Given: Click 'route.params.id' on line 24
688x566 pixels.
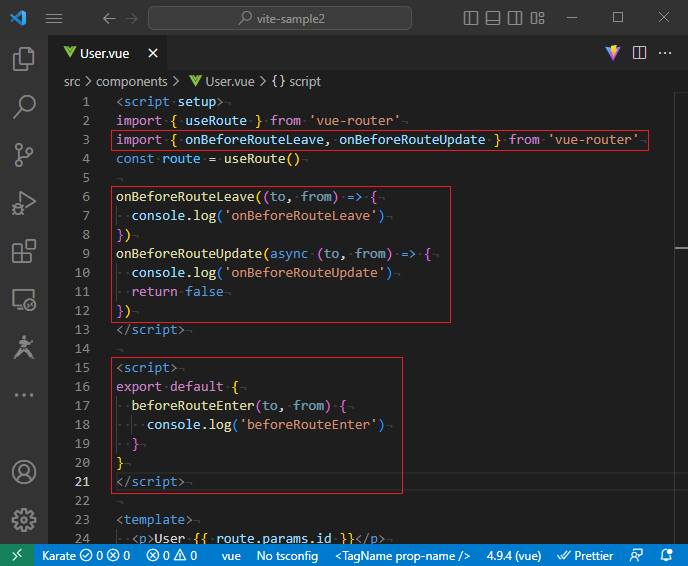Looking at the screenshot, I should coord(273,539).
